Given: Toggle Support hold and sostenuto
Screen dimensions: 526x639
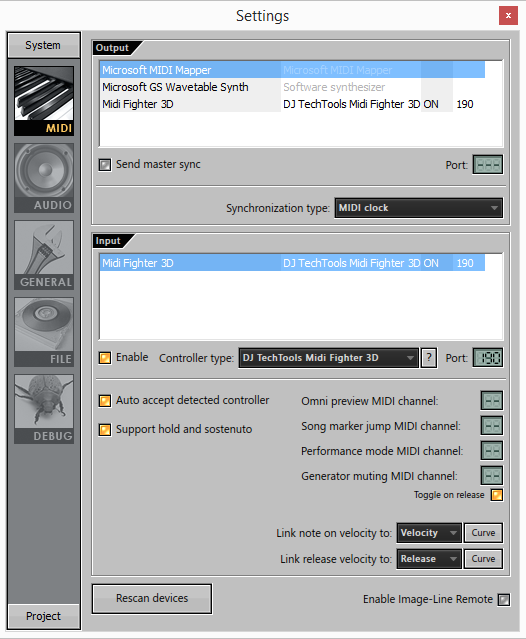Looking at the screenshot, I should point(105,430).
